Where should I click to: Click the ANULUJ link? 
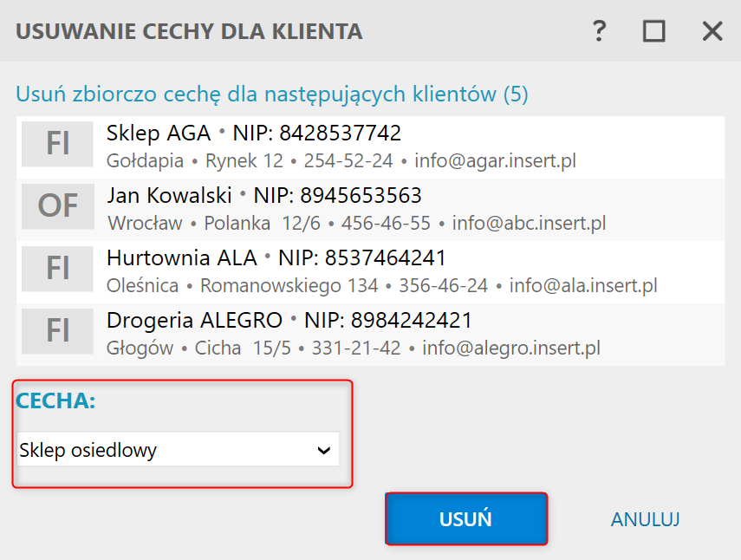tap(645, 519)
